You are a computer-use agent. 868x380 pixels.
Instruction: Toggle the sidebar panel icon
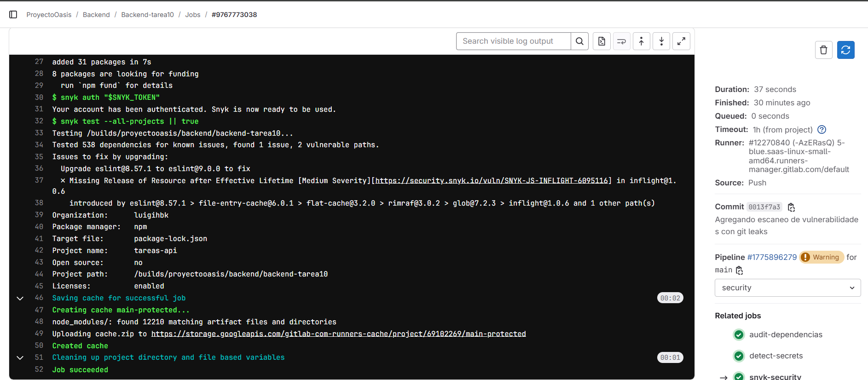click(13, 15)
